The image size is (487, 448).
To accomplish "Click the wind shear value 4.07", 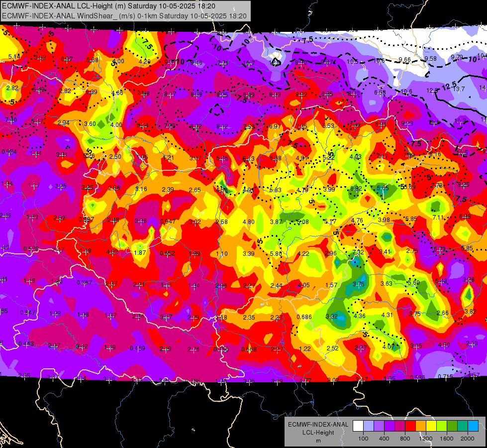I will 389,346.
